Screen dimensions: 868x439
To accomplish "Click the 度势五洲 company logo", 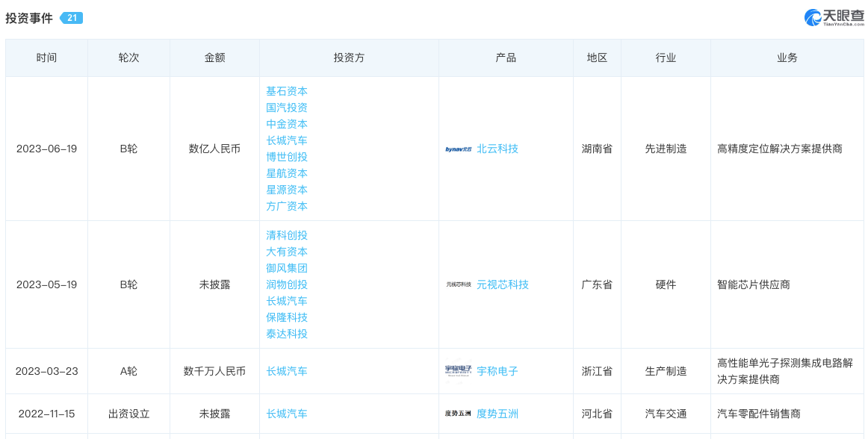I will [x=458, y=414].
